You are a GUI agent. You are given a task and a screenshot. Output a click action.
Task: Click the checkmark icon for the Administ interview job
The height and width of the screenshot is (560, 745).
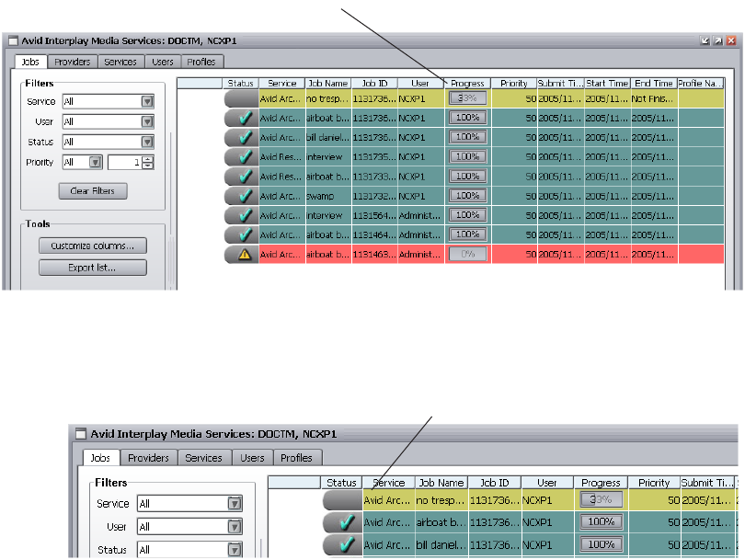(x=246, y=215)
